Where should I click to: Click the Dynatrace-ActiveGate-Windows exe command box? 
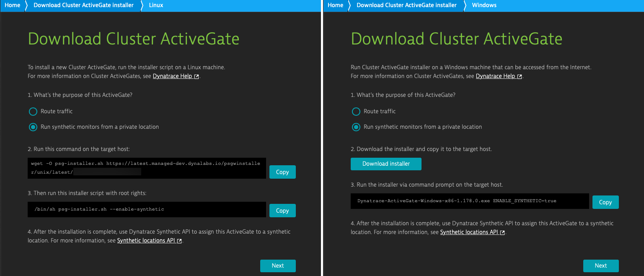(470, 201)
